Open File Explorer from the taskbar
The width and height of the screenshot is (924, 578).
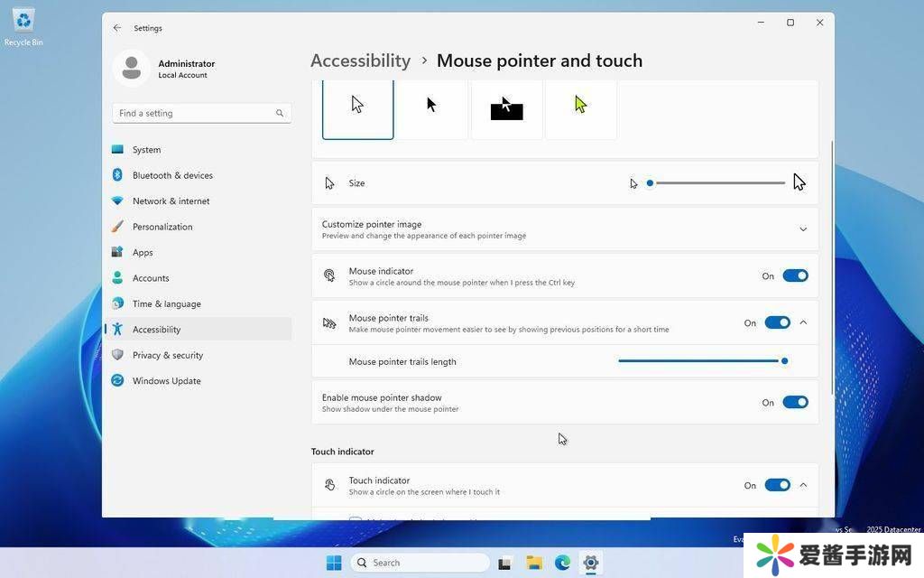(x=534, y=563)
